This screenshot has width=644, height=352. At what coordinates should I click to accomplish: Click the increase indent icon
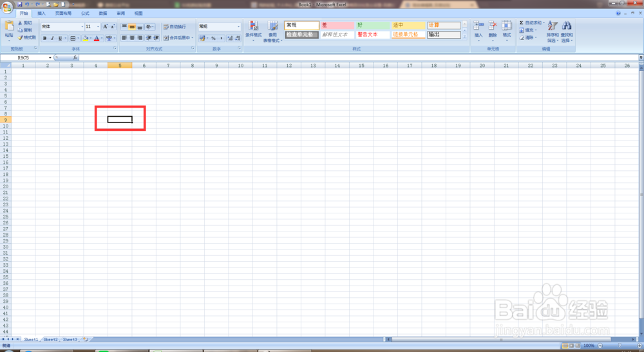[156, 38]
